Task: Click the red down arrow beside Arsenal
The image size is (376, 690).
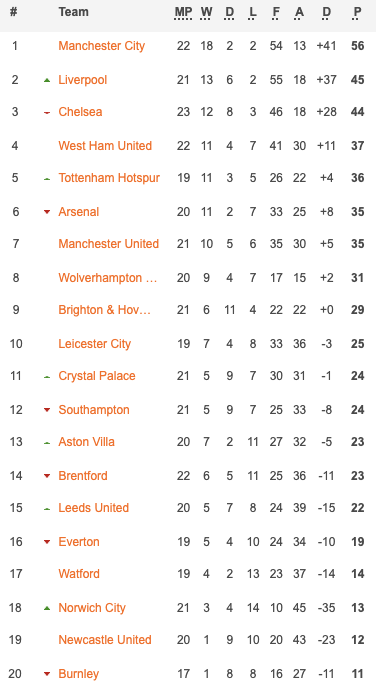Action: point(47,212)
